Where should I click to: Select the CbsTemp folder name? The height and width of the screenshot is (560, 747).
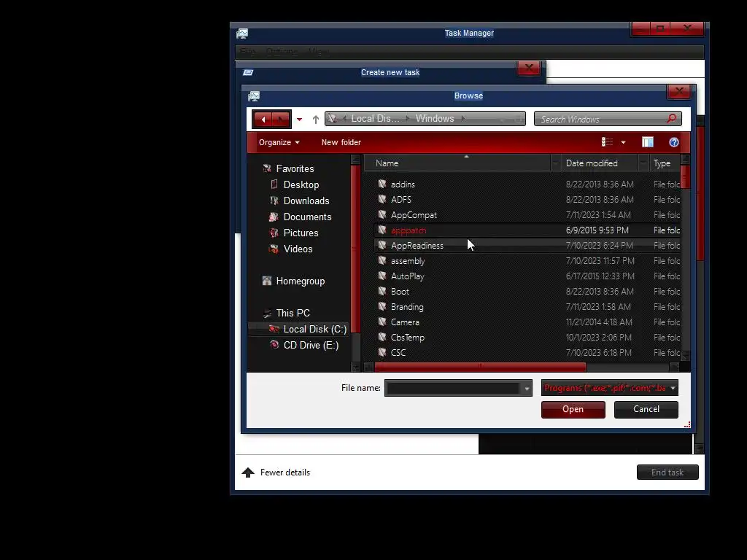[407, 338]
